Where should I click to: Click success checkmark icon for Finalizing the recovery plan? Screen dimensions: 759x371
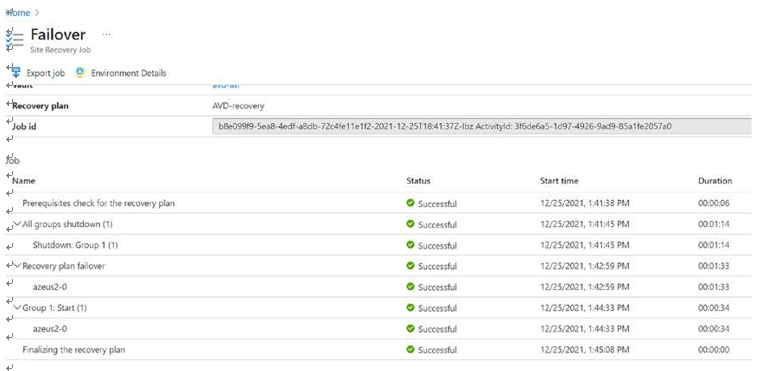(410, 349)
